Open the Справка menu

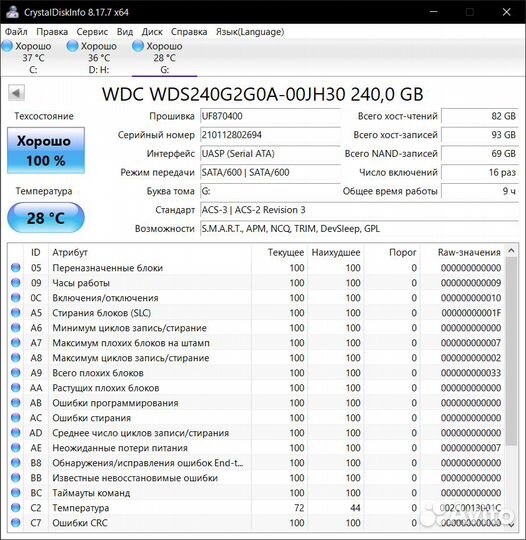tap(189, 32)
